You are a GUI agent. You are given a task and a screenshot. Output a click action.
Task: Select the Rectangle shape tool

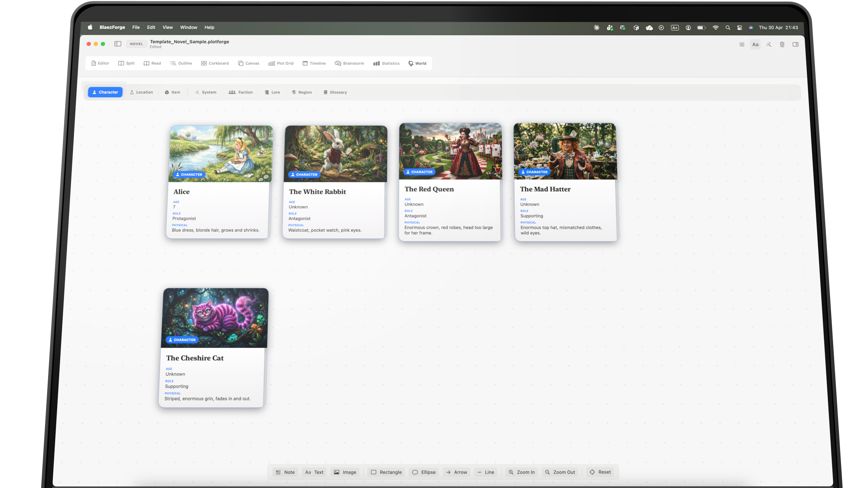386,472
